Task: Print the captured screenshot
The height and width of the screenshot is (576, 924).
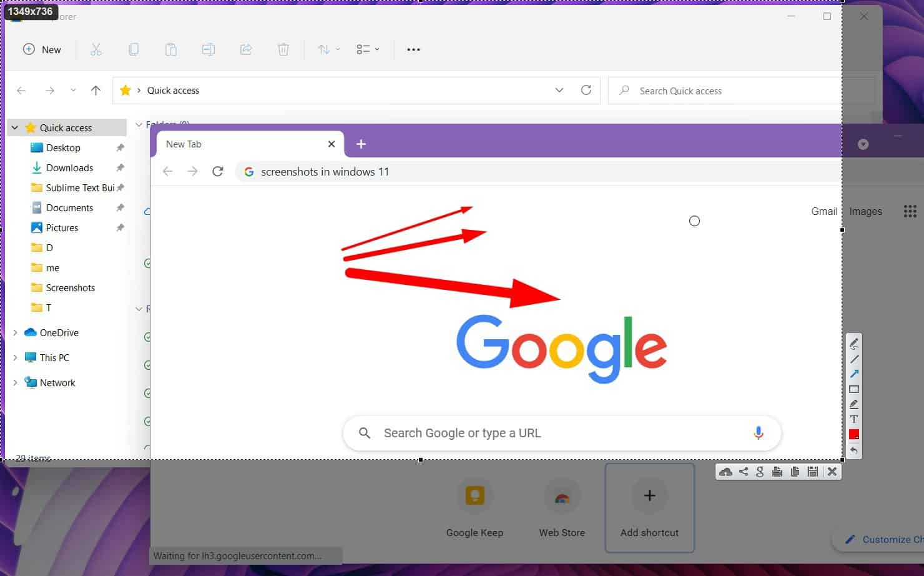Action: click(x=777, y=472)
